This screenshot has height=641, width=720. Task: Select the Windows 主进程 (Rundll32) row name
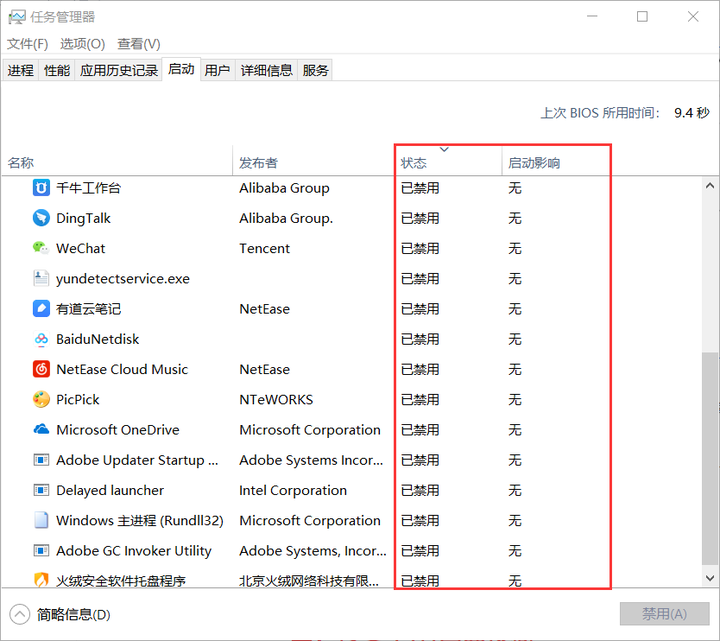pyautogui.click(x=140, y=521)
